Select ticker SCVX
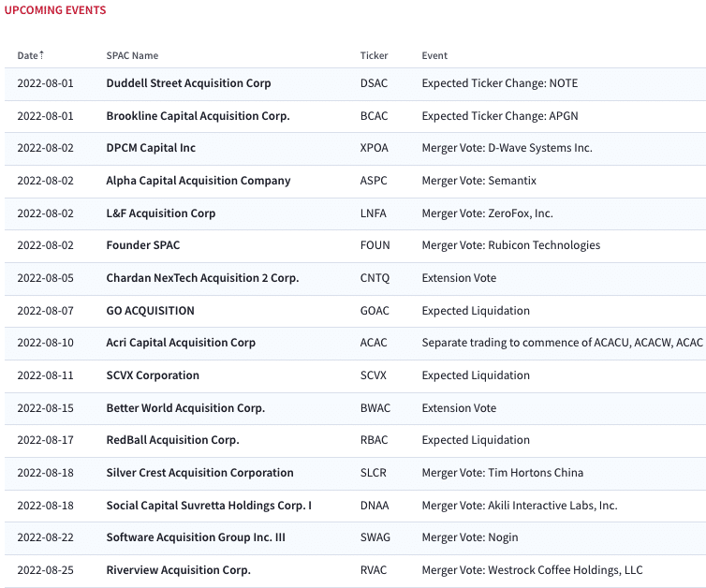Image resolution: width=706 pixels, height=588 pixels. [x=374, y=375]
